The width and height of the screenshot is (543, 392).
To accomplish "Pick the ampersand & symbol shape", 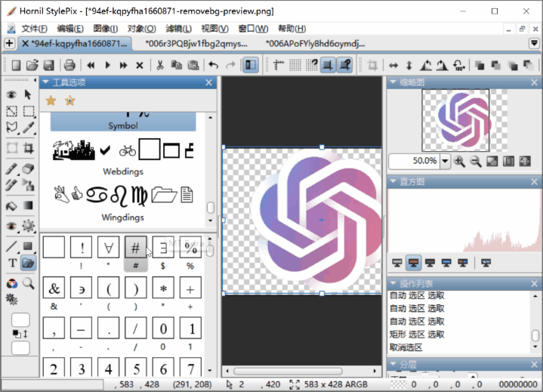I will (54, 288).
